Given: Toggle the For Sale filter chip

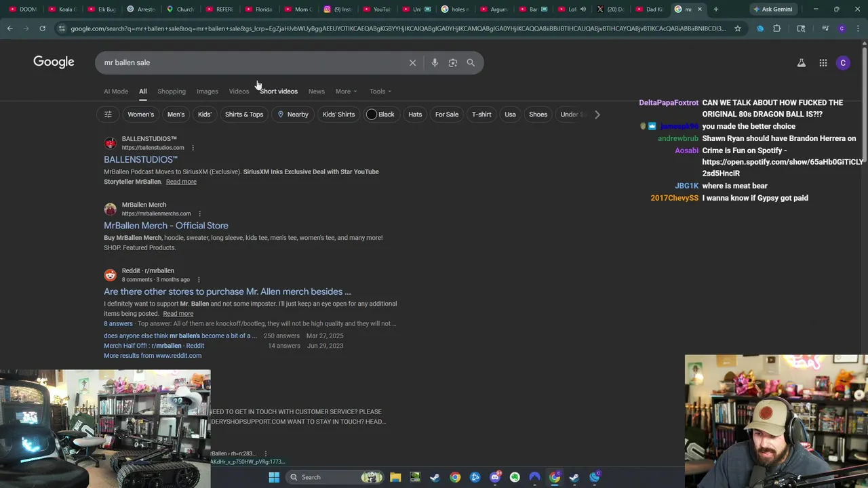Looking at the screenshot, I should (x=447, y=115).
